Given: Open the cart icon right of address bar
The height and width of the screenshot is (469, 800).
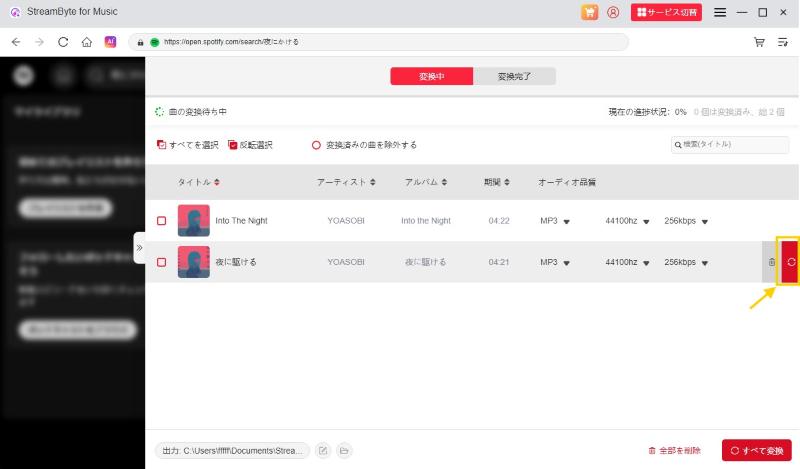Looking at the screenshot, I should click(x=759, y=42).
